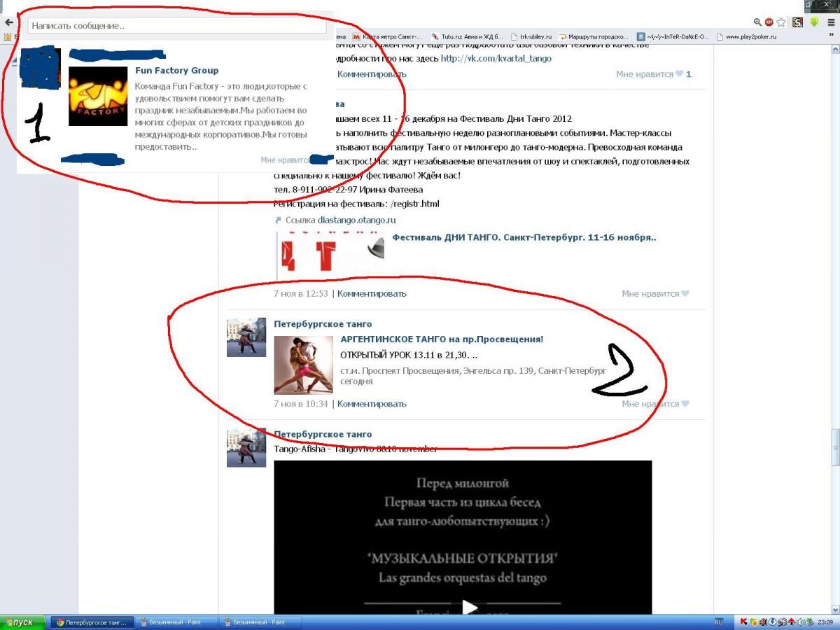Screen dimensions: 840x630
Task: Open the Fun Factory logo thumbnail
Action: [x=98, y=97]
